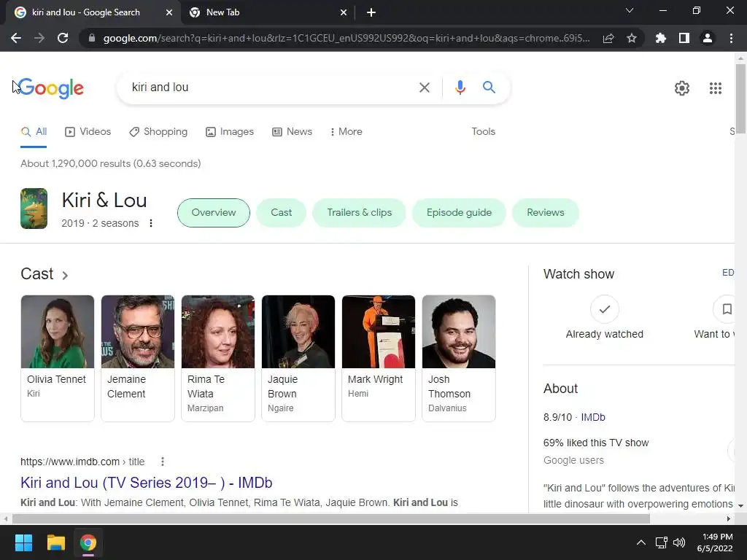Close the New Tab tab
The width and height of the screenshot is (747, 560).
pos(344,12)
